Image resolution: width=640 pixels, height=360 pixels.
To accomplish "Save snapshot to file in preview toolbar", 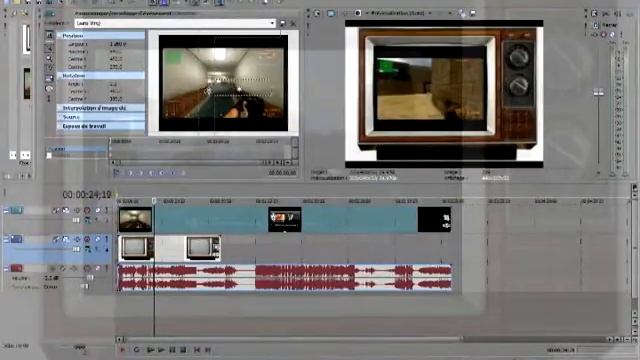I will click(473, 13).
